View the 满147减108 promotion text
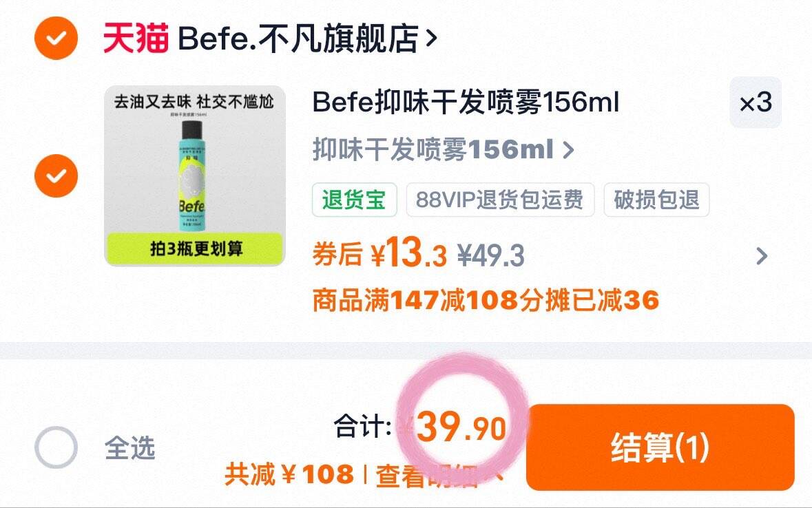Image resolution: width=812 pixels, height=508 pixels. click(x=486, y=300)
